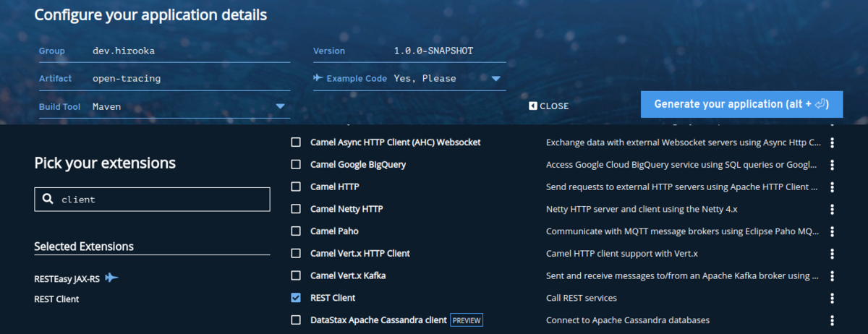Click 'Netty HTTP server and client' description

642,209
